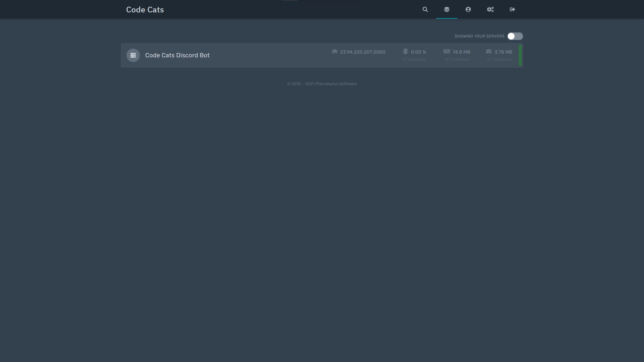
Task: Click the memory icon beside 74.8 MB
Action: click(x=447, y=52)
